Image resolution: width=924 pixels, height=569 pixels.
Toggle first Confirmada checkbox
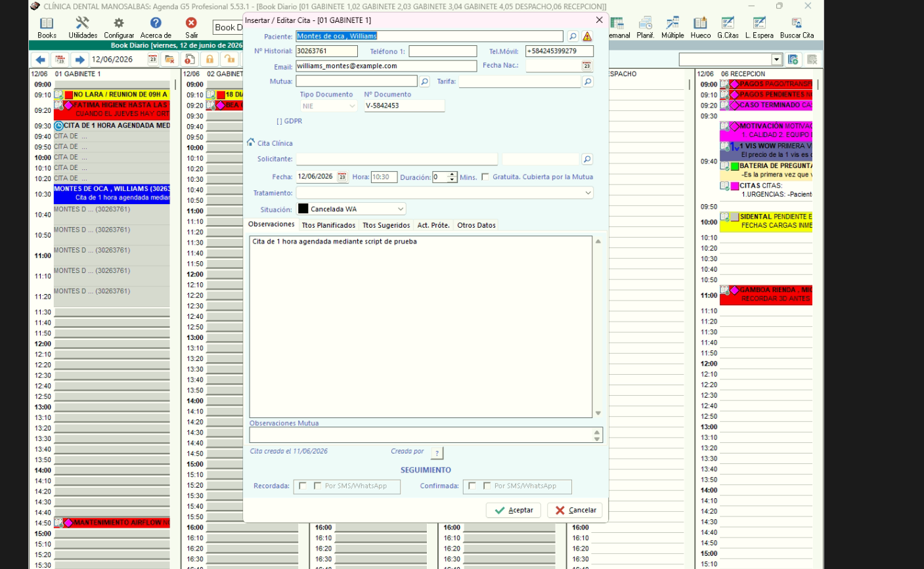point(472,486)
